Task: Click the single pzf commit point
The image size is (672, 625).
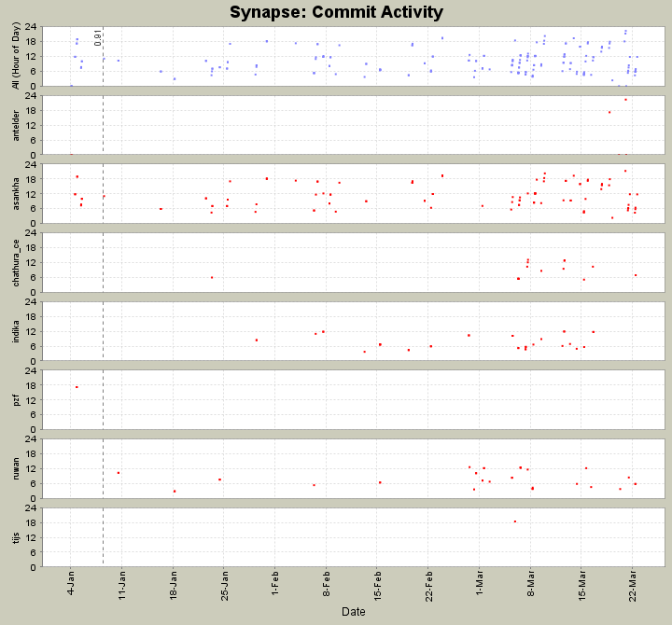Action: pos(77,387)
